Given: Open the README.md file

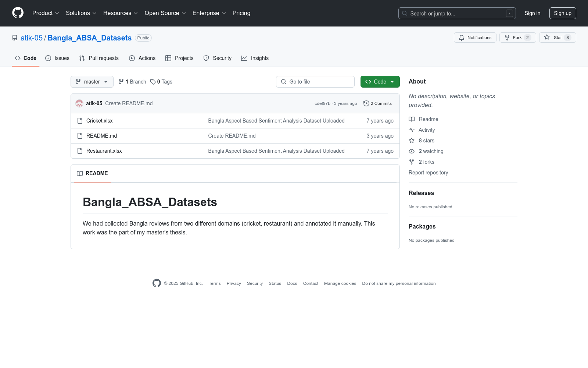Looking at the screenshot, I should pos(101,136).
